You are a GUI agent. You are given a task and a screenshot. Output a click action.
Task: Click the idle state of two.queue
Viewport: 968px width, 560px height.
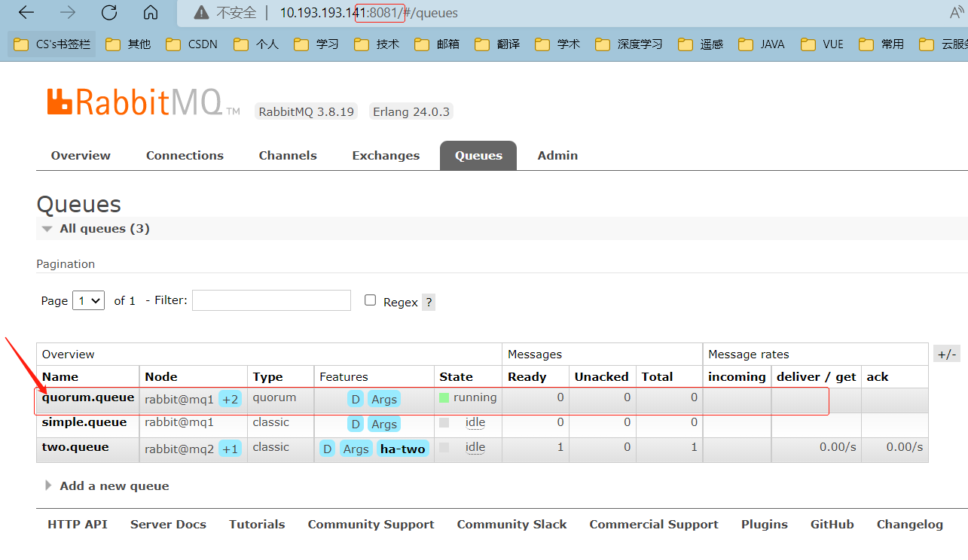pyautogui.click(x=475, y=447)
